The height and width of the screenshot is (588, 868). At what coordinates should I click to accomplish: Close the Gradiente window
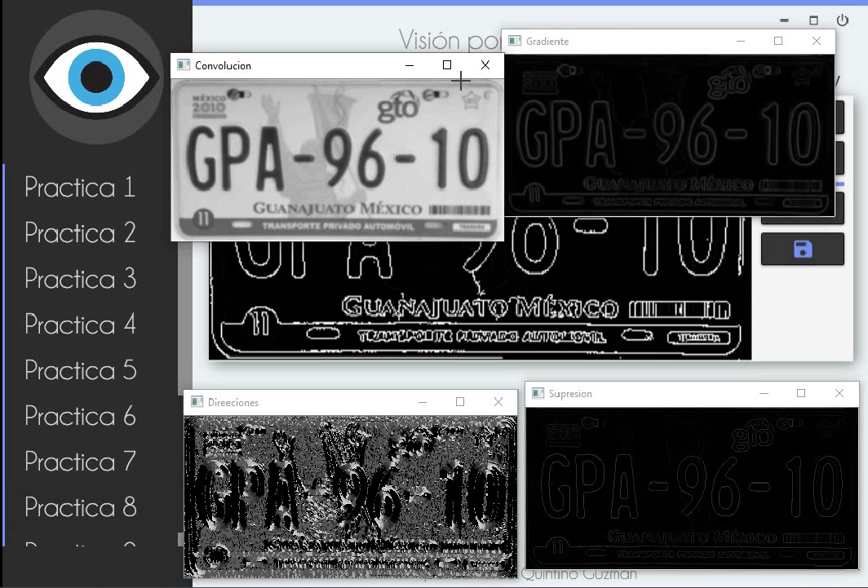click(x=816, y=41)
